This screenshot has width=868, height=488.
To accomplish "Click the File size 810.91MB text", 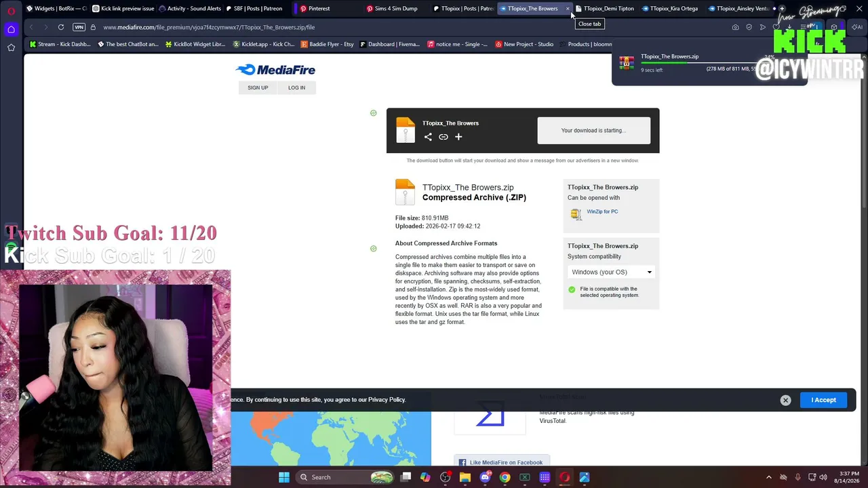I will point(422,218).
